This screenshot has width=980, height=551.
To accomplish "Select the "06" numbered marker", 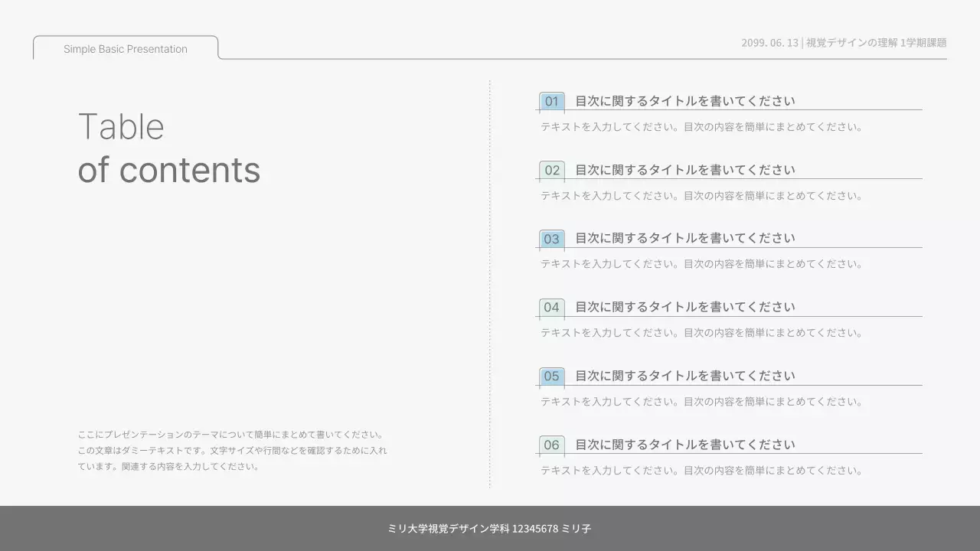I will point(551,445).
